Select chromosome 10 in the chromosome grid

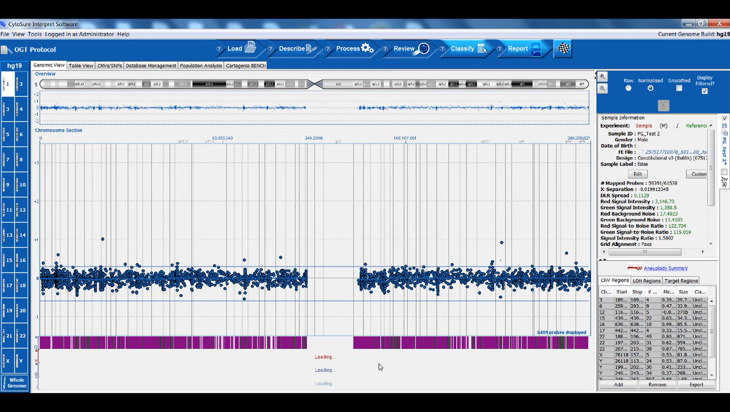point(21,185)
